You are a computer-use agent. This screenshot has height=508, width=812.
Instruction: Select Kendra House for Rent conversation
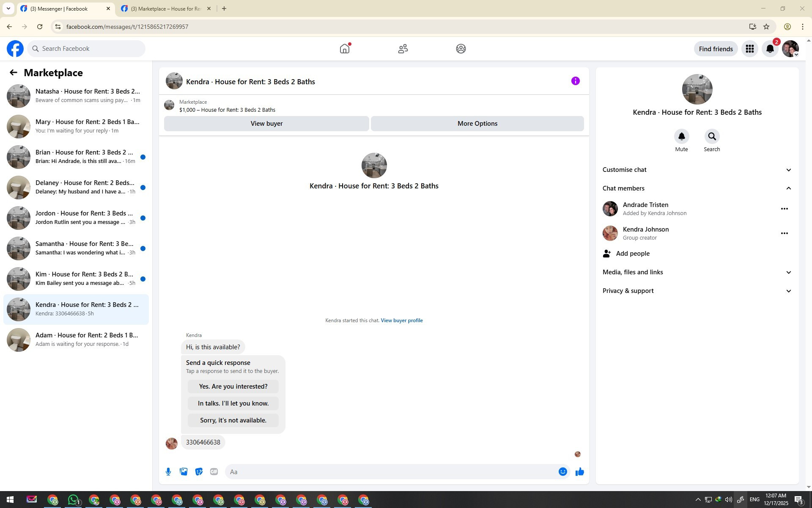coord(76,309)
